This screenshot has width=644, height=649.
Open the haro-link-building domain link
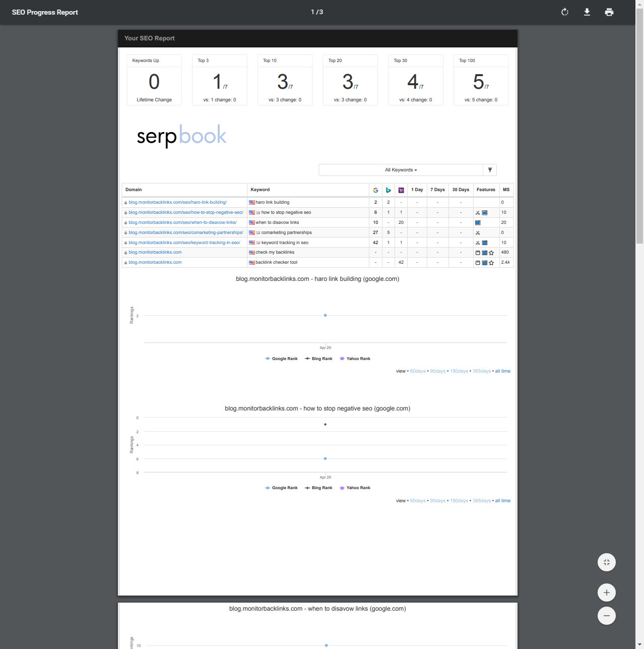pyautogui.click(x=177, y=202)
